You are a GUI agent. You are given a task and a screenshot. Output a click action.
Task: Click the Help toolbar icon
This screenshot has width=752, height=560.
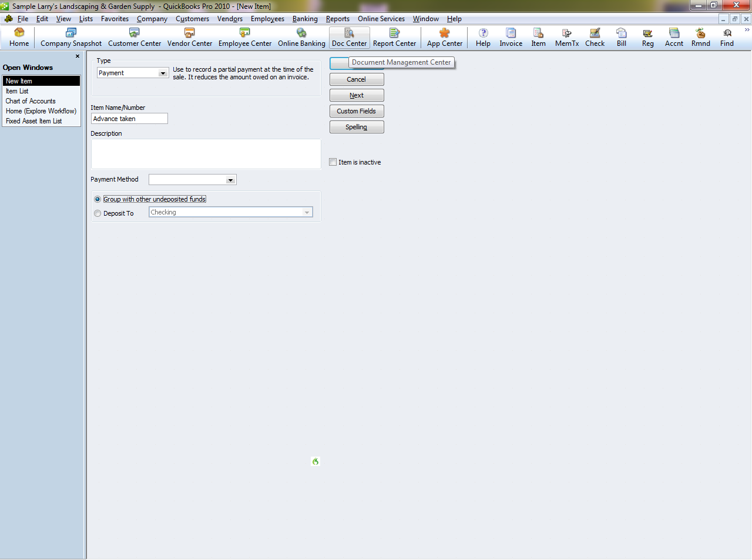(483, 38)
